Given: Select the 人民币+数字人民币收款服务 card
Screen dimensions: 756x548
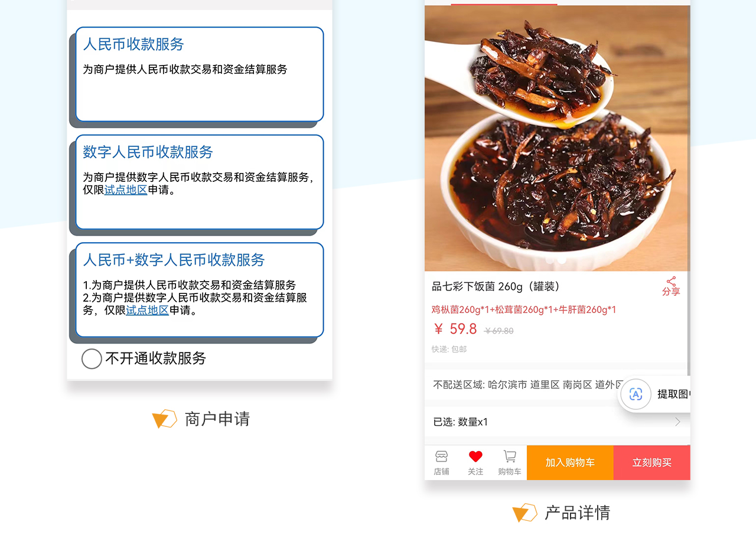Looking at the screenshot, I should [x=200, y=290].
